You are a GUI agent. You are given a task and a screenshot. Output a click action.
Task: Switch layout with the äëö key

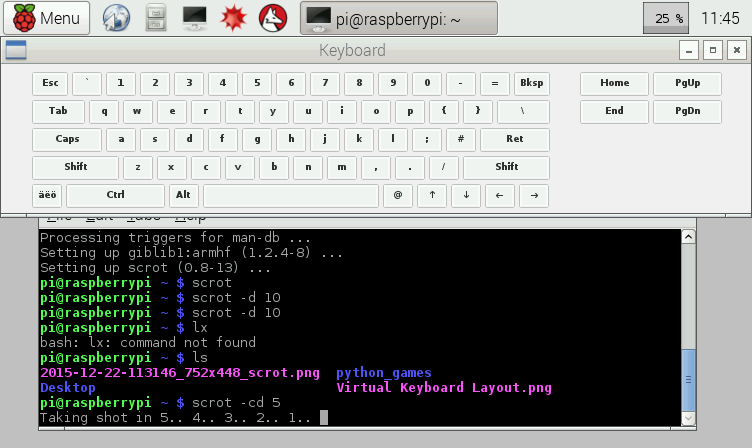(x=46, y=195)
